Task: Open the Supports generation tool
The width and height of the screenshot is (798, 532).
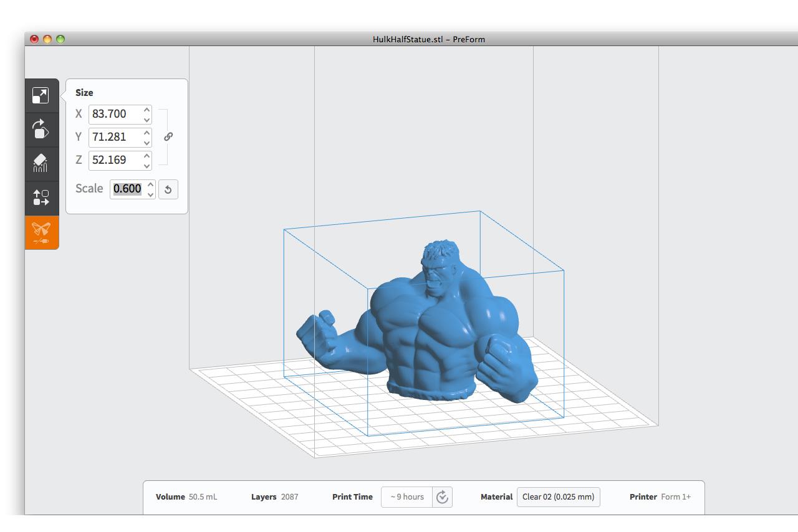Action: click(x=41, y=163)
